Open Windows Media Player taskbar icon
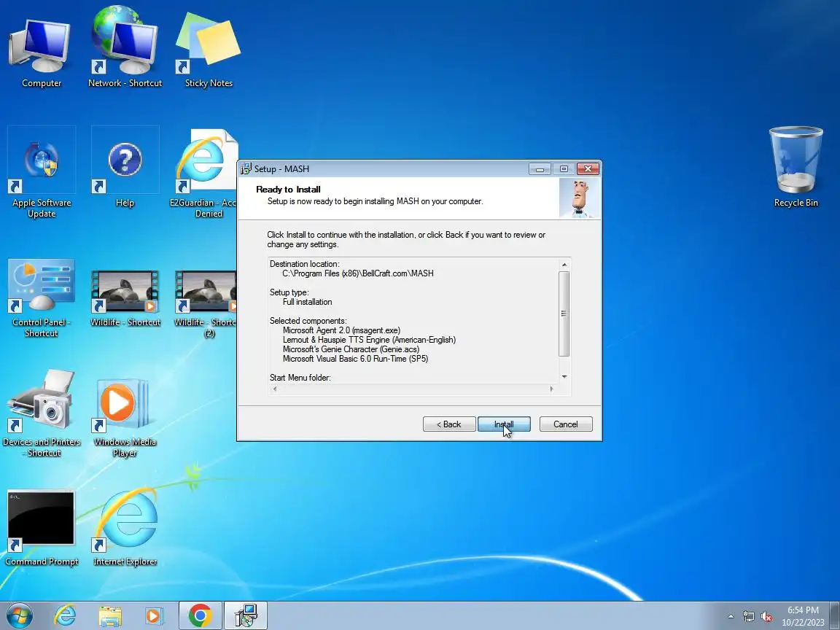This screenshot has width=840, height=630. click(154, 615)
